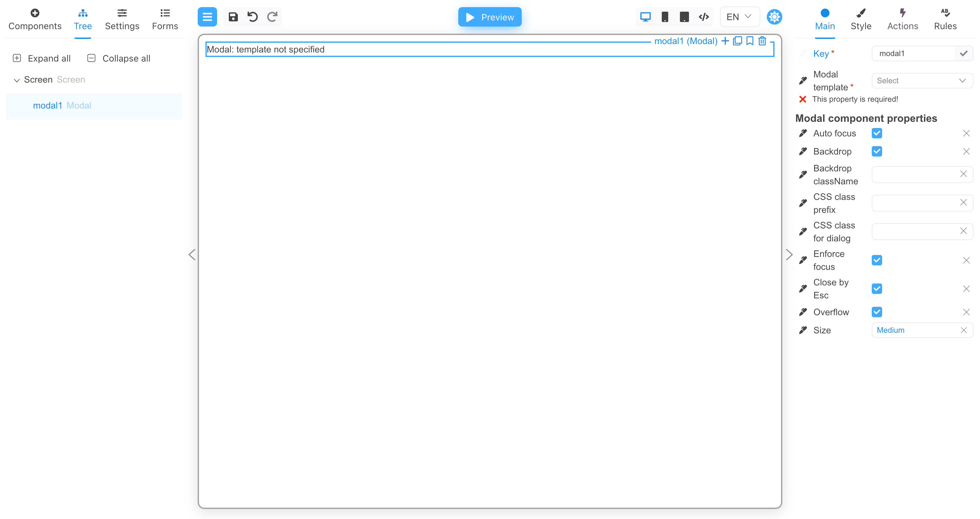Click the Preview button
This screenshot has width=980, height=519.
[490, 17]
